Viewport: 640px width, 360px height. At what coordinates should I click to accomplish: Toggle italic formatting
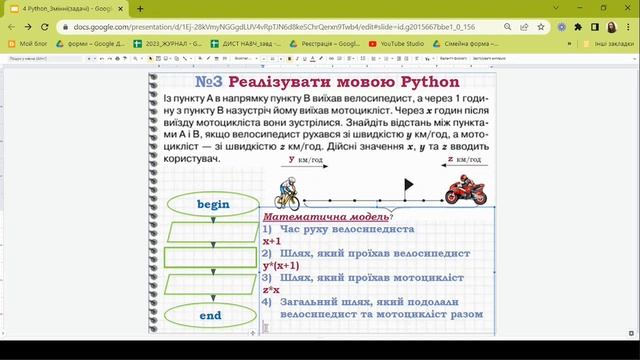(x=297, y=59)
